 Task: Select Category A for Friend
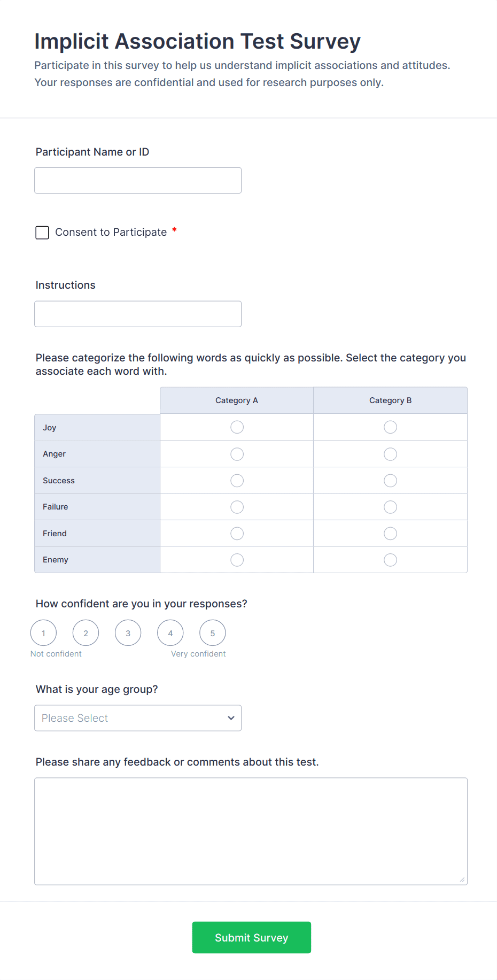[237, 533]
